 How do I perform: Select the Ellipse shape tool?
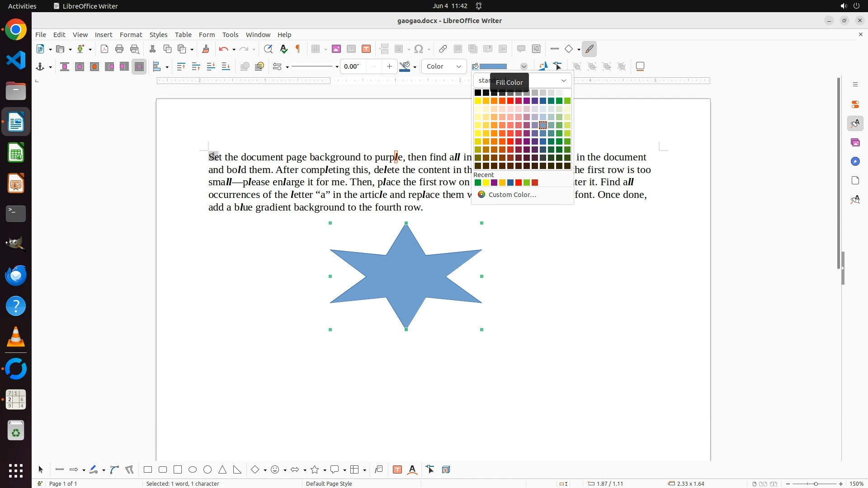(x=193, y=470)
